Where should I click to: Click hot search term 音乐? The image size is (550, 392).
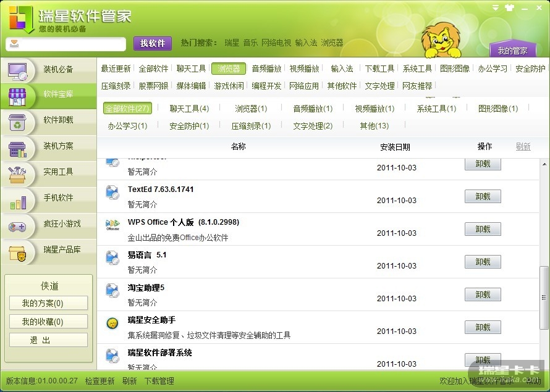[250, 43]
